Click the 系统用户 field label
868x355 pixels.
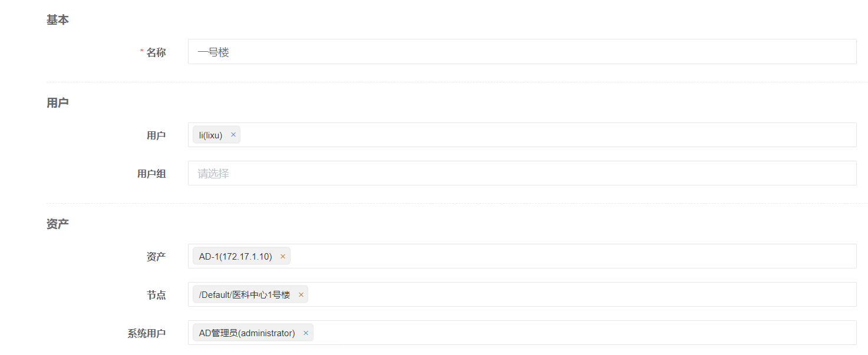tap(147, 333)
